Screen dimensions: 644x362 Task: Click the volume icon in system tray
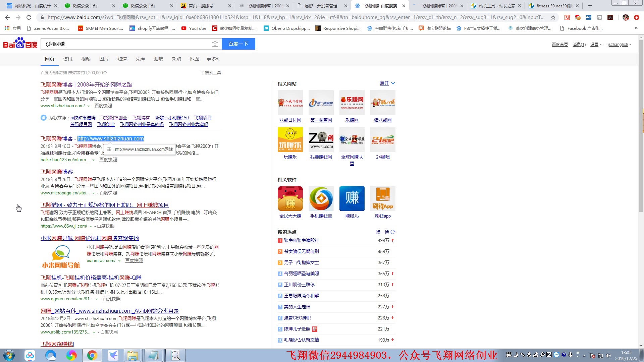(608, 355)
